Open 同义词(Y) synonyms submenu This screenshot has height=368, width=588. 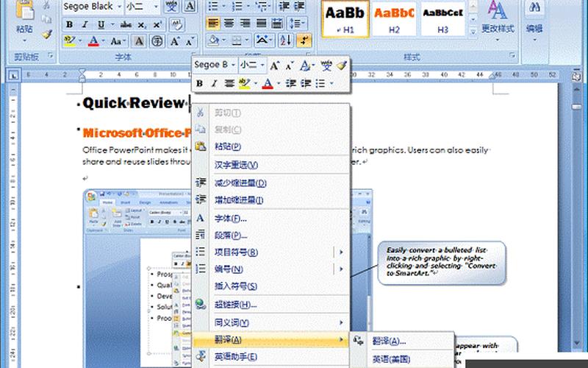point(270,322)
